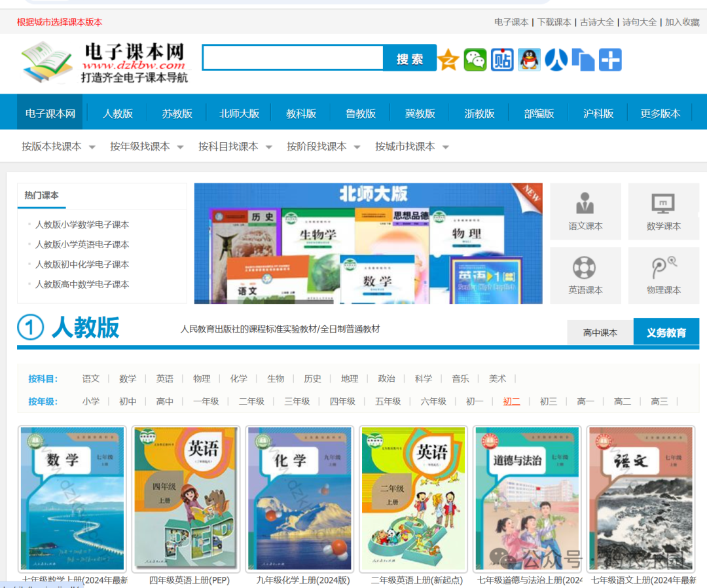This screenshot has height=588, width=707.
Task: Switch to the 义务教育 tab
Action: coord(666,333)
